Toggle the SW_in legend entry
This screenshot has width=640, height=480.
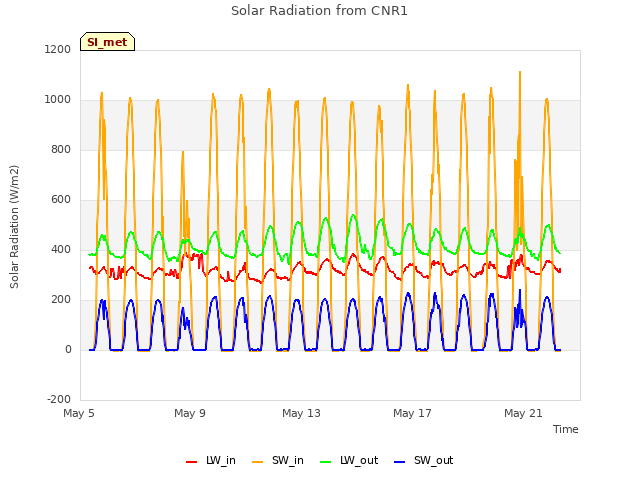(x=278, y=460)
